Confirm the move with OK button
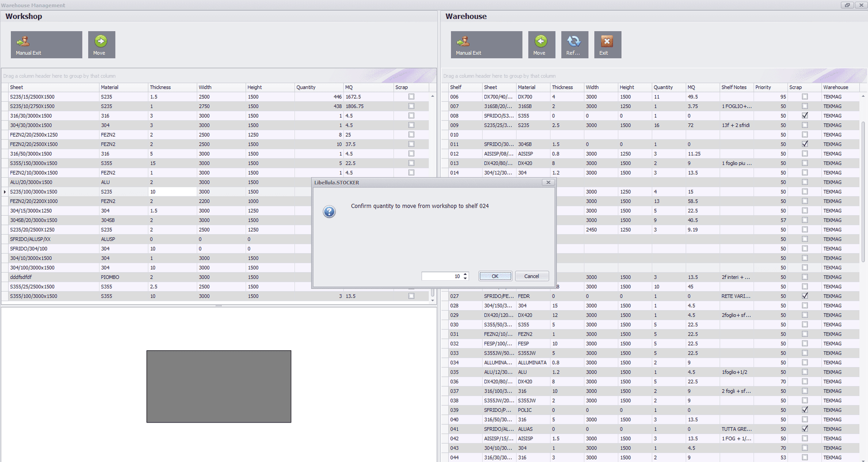This screenshot has height=462, width=868. click(495, 276)
